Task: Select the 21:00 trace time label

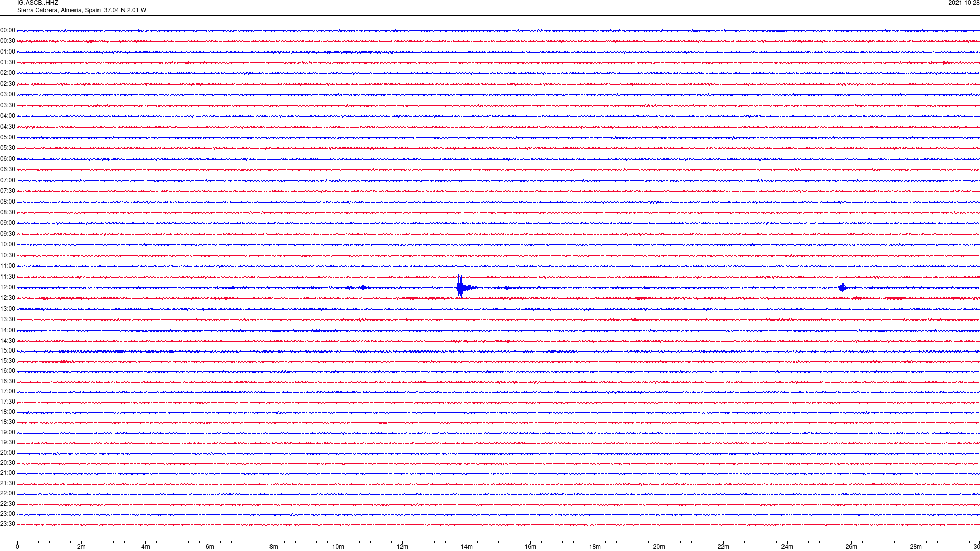Action: click(8, 473)
